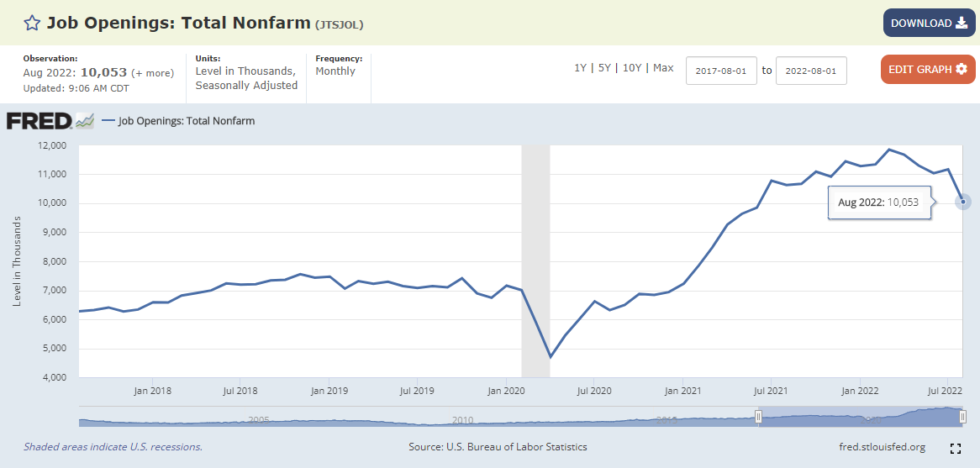Image resolution: width=980 pixels, height=468 pixels.
Task: Click the 'Jan 2020' x-axis label
Action: [506, 392]
